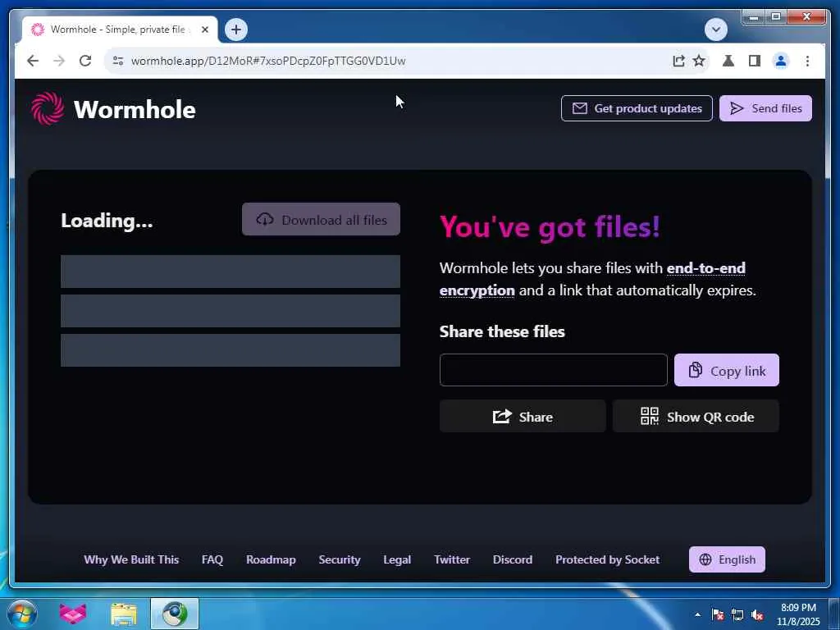Open the FAQ footer link

point(212,559)
